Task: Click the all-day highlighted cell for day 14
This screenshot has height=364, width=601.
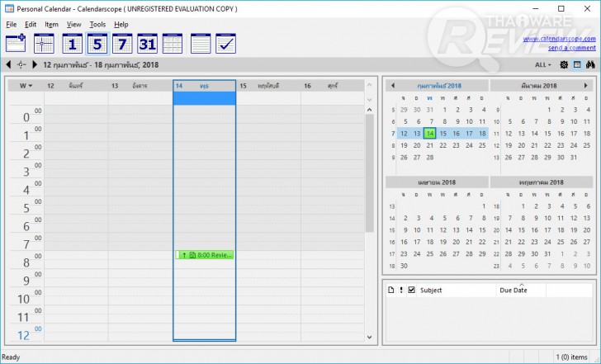Action: click(204, 98)
